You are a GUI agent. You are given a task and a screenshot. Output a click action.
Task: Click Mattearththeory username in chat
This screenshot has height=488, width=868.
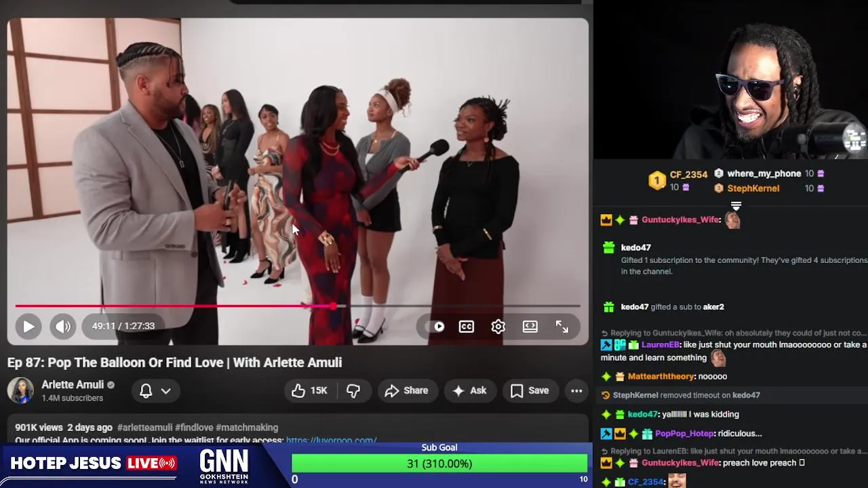click(661, 376)
